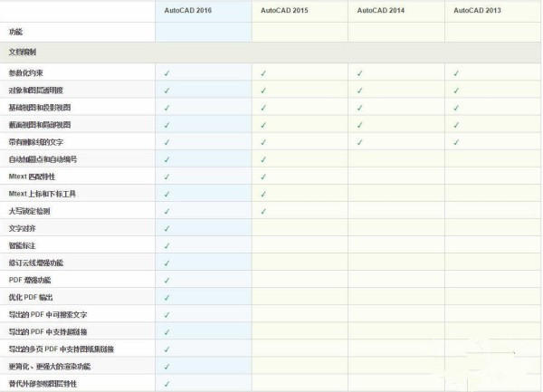Click AutoCAD 2016 checkmark for 智能标注
The width and height of the screenshot is (543, 392).
click(x=167, y=245)
